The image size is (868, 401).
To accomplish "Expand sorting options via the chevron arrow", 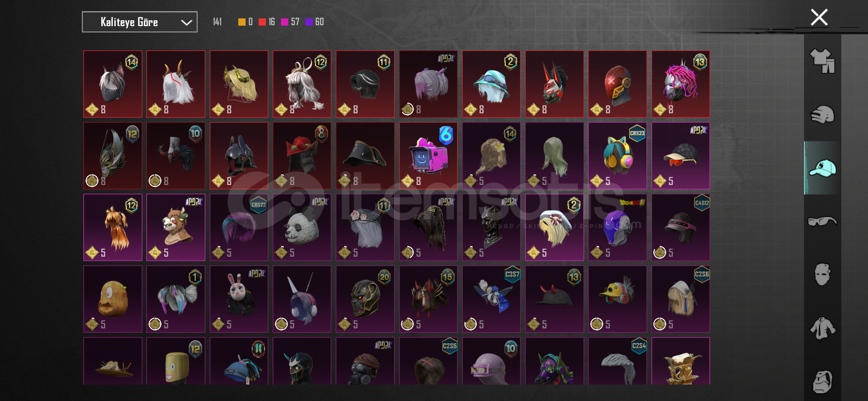I will click(x=186, y=22).
